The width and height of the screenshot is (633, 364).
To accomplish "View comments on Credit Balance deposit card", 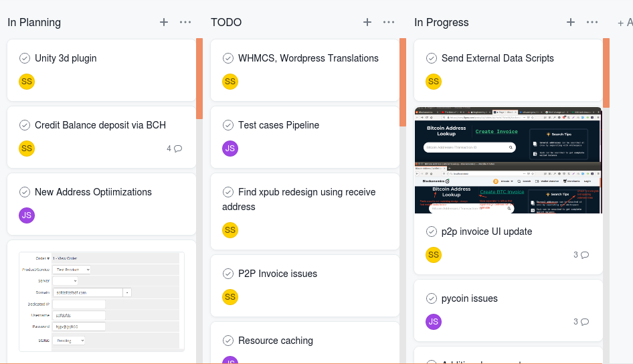I will click(x=174, y=149).
